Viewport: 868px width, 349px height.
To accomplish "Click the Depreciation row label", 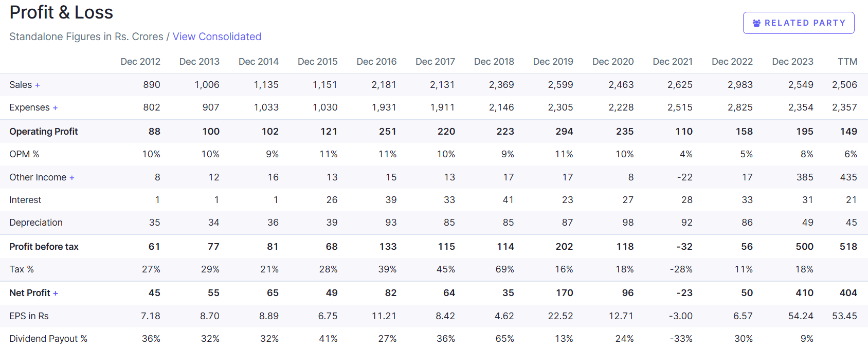I will click(x=36, y=223).
